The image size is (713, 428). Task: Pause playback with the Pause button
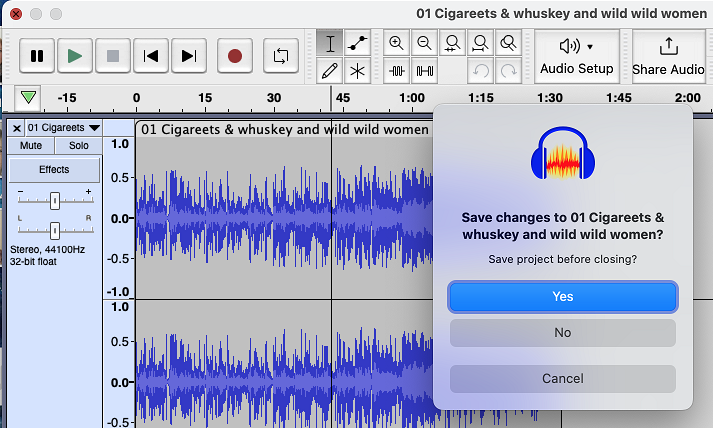[x=37, y=56]
